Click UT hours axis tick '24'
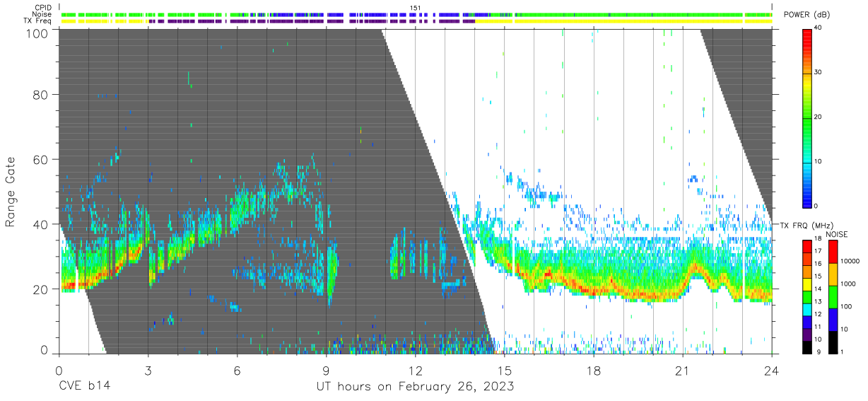The height and width of the screenshot is (401, 868). click(x=772, y=371)
